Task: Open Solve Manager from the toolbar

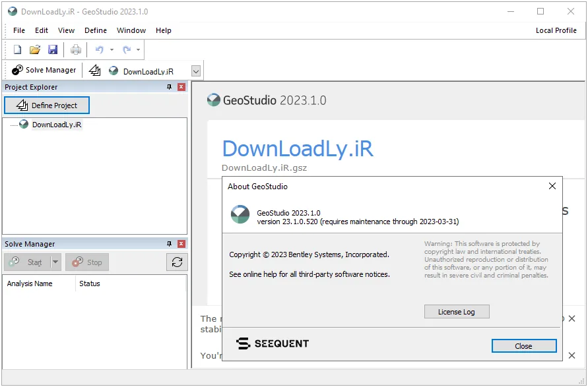Action: (44, 70)
